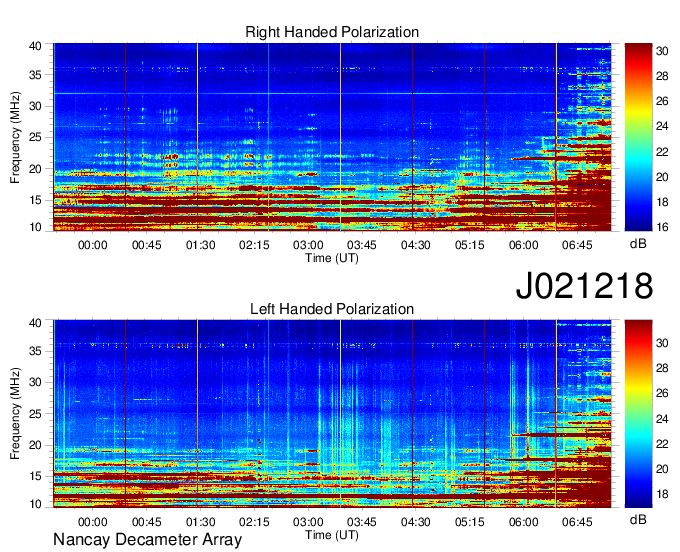Click the "03:45" time tick of the upper plot

coord(362,245)
